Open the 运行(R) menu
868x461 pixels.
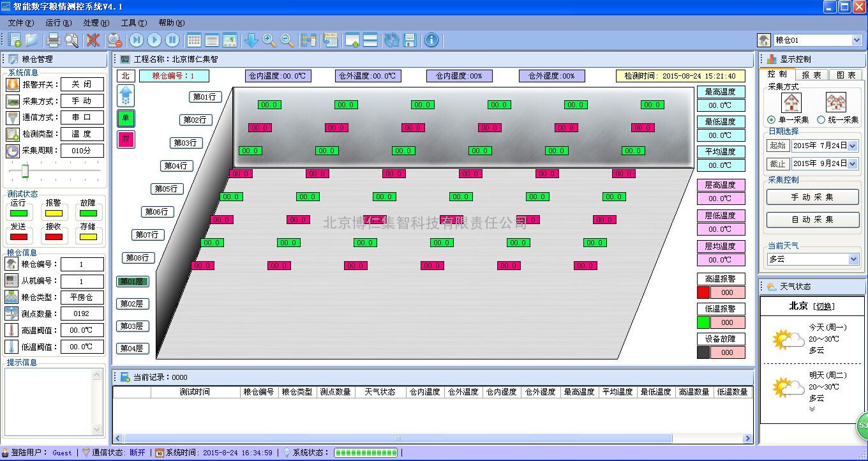pyautogui.click(x=58, y=23)
